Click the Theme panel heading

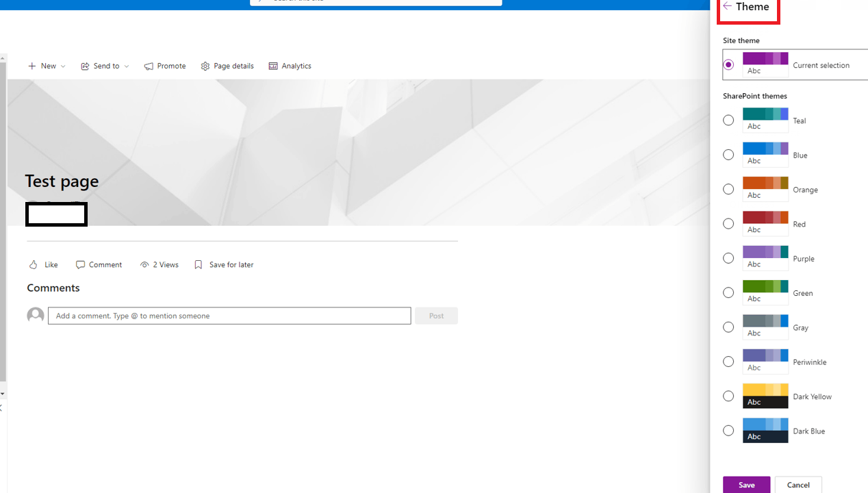pyautogui.click(x=752, y=7)
